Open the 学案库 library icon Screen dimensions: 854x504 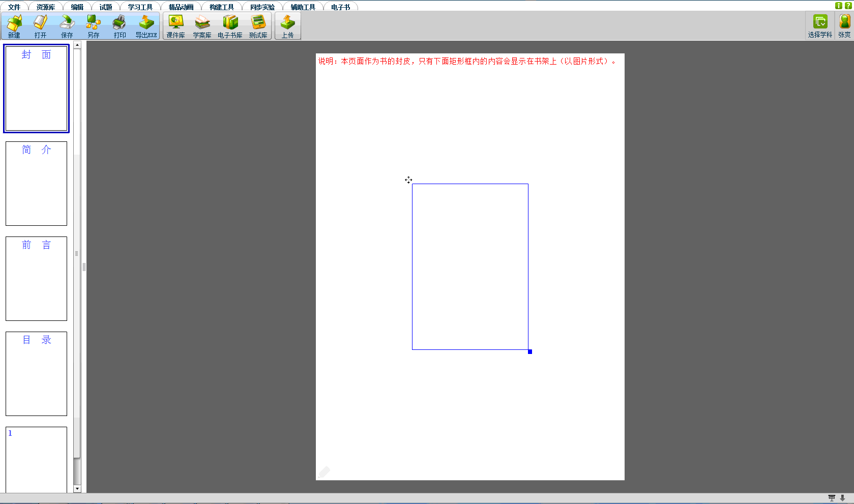[202, 26]
